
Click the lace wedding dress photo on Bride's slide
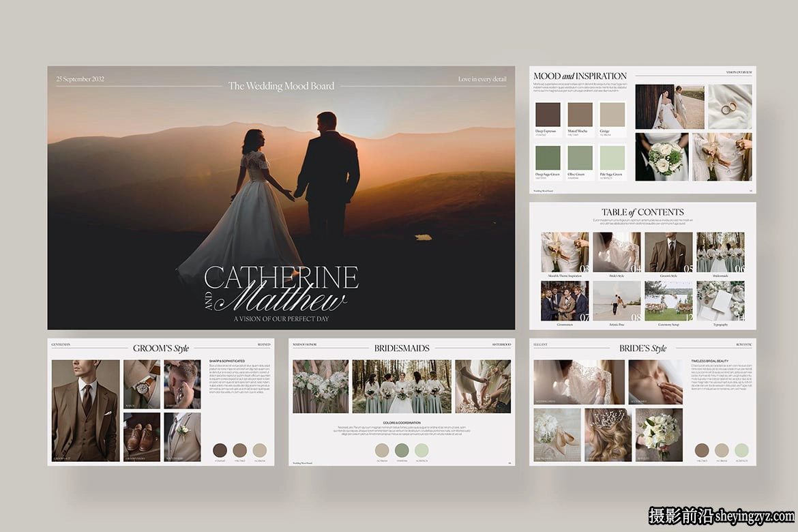tap(579, 383)
